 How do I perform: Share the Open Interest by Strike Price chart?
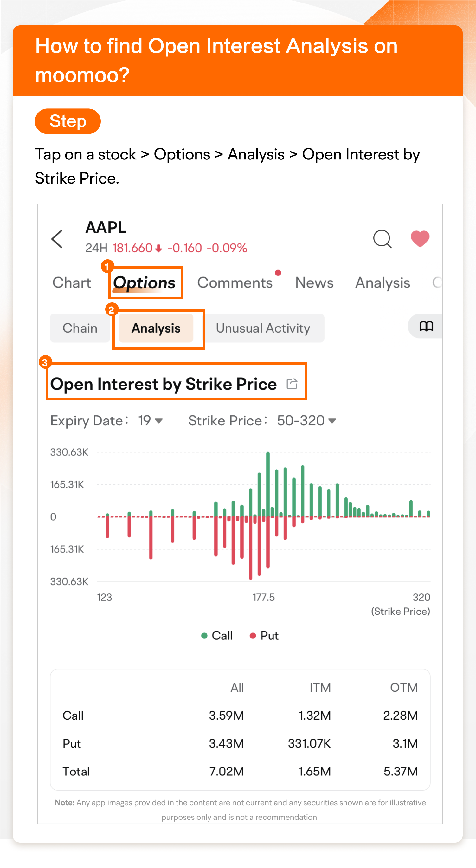292,384
